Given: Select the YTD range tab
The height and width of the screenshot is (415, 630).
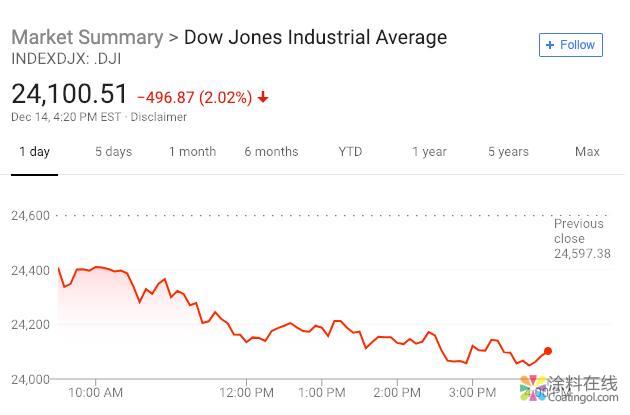Looking at the screenshot, I should coord(350,152).
